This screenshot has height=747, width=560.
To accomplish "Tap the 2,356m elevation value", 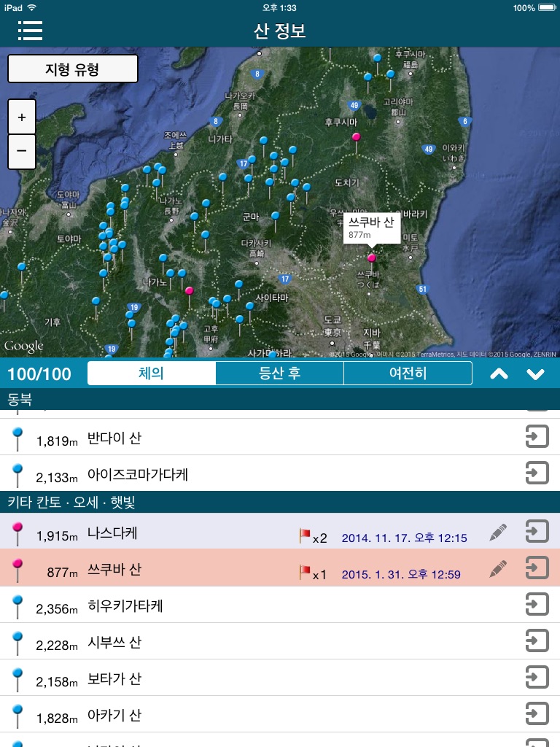I will point(57,609).
